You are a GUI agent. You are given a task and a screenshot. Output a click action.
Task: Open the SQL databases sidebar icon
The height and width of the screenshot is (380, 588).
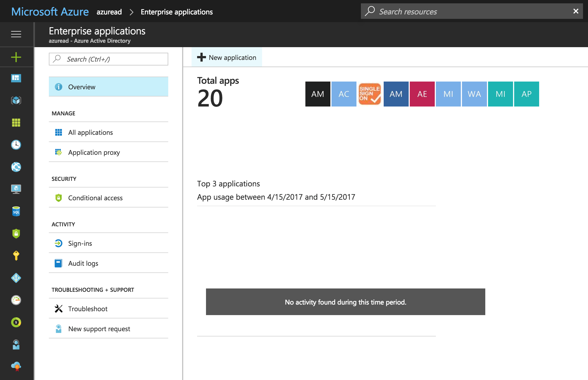pyautogui.click(x=16, y=211)
